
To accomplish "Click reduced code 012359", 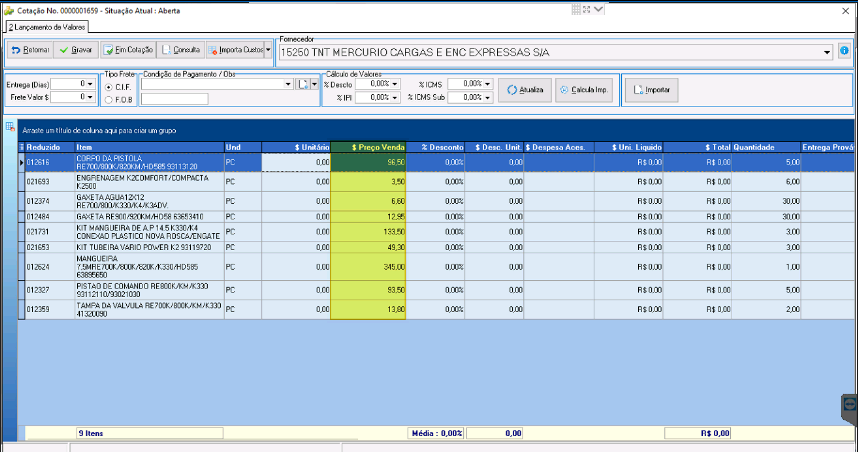I will pyautogui.click(x=38, y=309).
